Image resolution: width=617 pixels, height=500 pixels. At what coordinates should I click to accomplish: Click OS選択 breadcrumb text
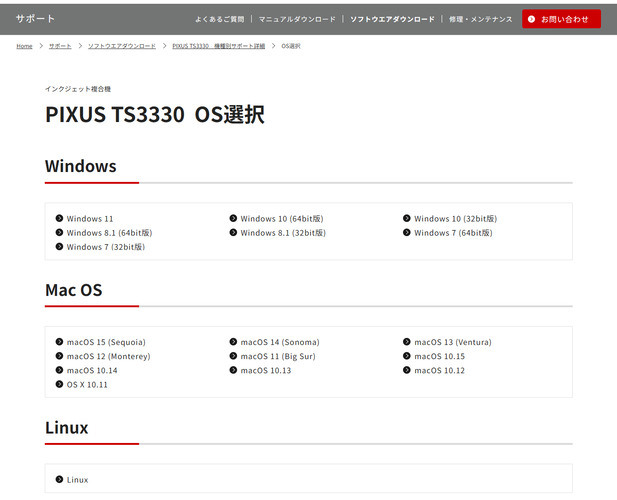[x=291, y=46]
